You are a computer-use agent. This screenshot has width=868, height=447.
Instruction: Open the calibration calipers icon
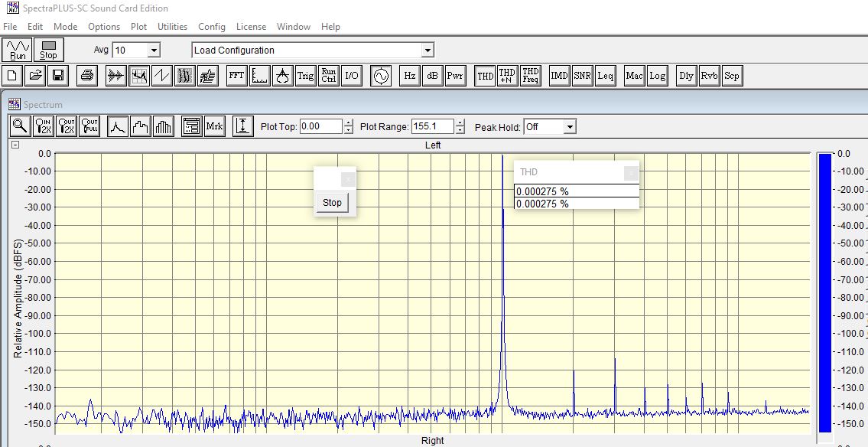(x=282, y=75)
